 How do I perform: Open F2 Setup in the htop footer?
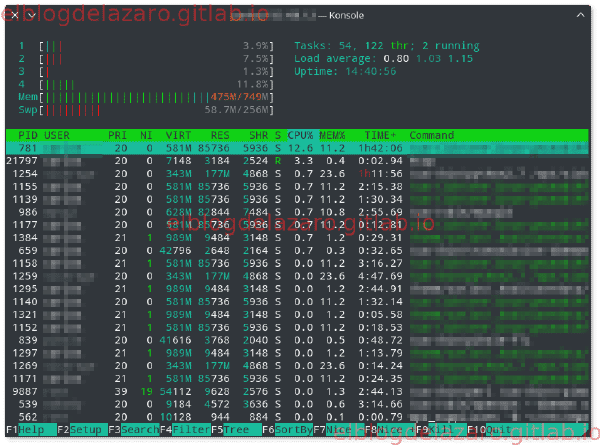(83, 430)
